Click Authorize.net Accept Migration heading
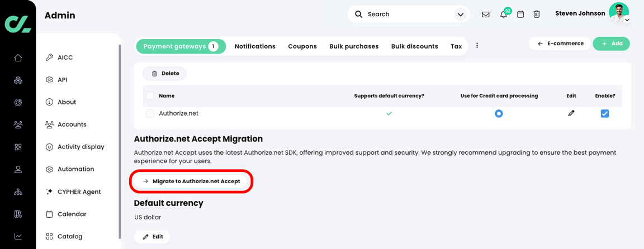Viewport: 644px width, 249px height. [198, 138]
